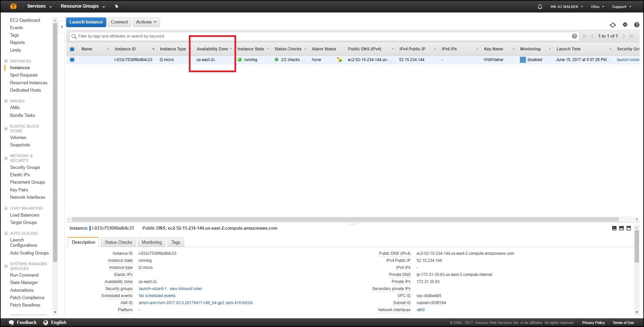Open the Ohio region selector
The image size is (644, 327).
(597, 7)
